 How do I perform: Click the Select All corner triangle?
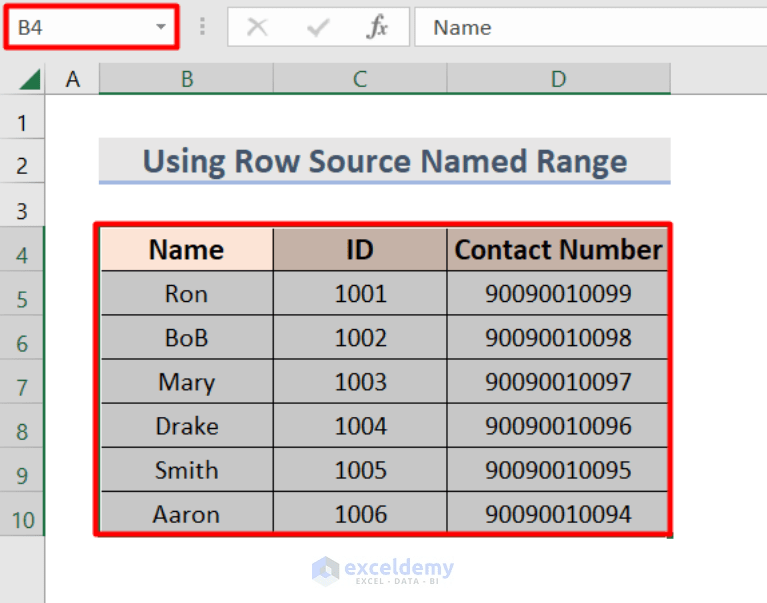[x=29, y=79]
